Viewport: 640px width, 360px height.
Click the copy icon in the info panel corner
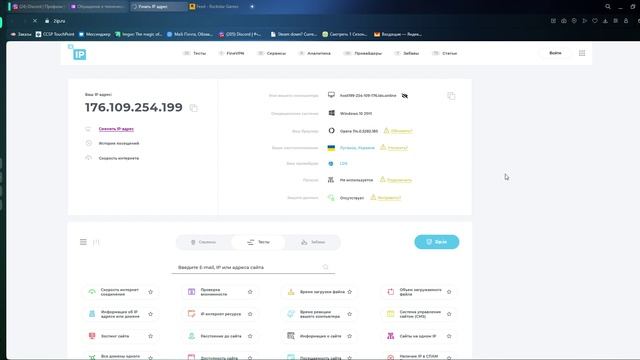coord(451,96)
